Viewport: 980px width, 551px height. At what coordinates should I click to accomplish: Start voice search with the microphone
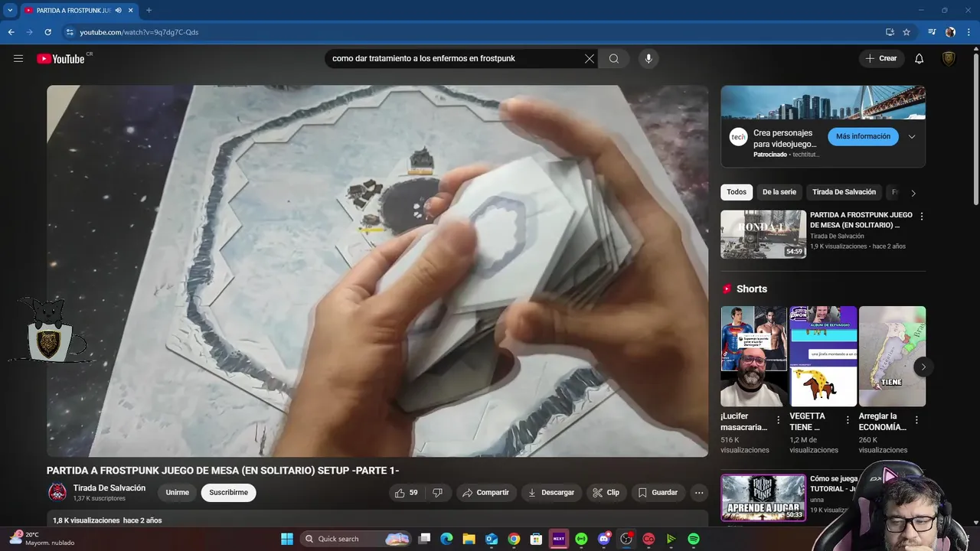[648, 59]
